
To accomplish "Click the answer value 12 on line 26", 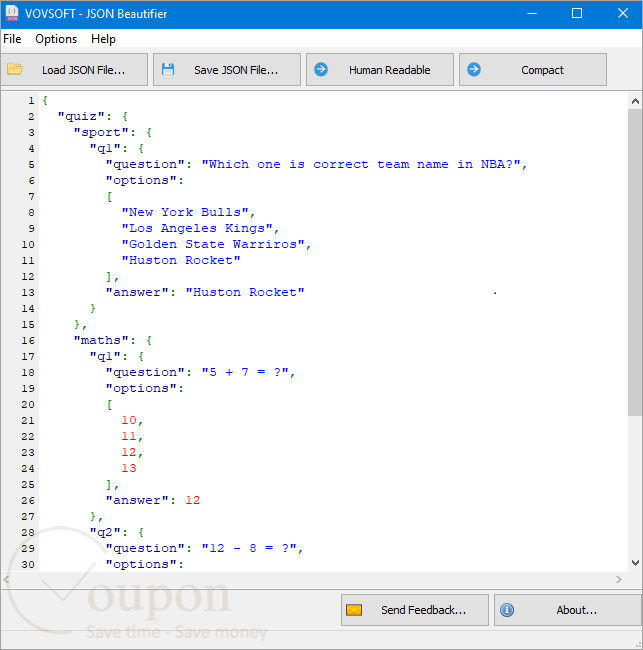I will tap(193, 500).
